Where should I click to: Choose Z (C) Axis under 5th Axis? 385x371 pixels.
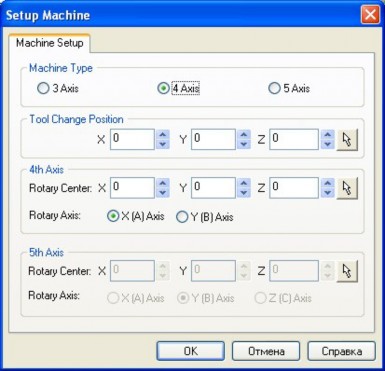point(283,298)
